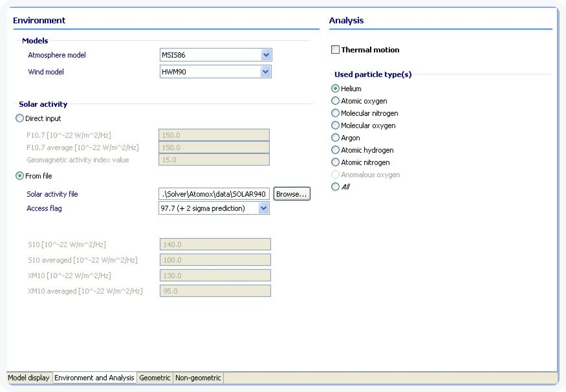Click the Geomagnetic activity index field
The image size is (566, 392).
point(214,160)
